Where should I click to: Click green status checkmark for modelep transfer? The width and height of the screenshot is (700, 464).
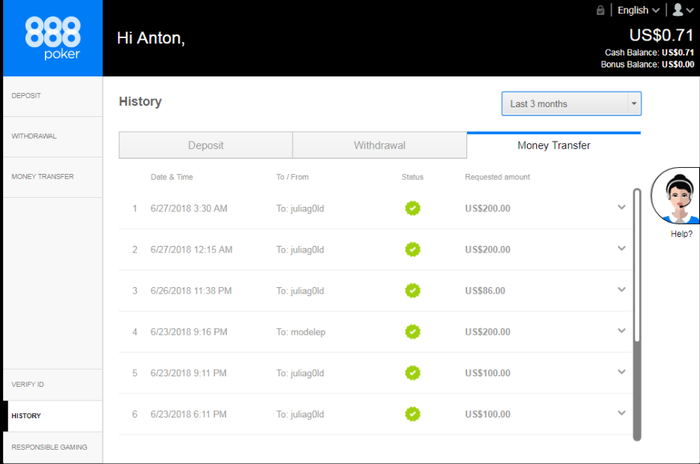412,331
